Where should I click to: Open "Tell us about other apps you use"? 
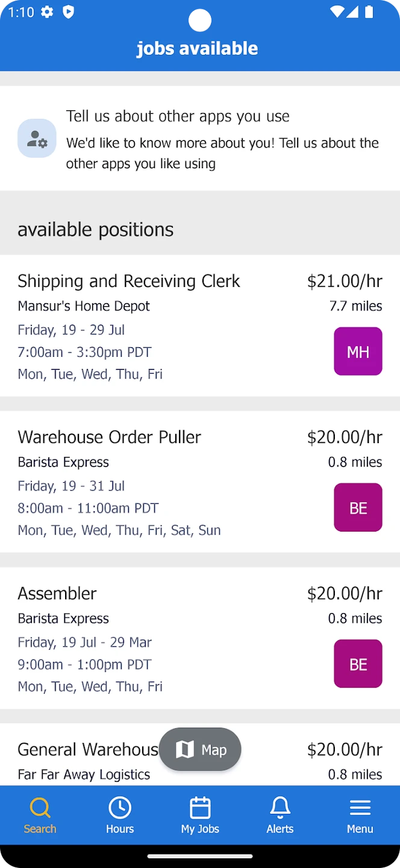[178, 116]
